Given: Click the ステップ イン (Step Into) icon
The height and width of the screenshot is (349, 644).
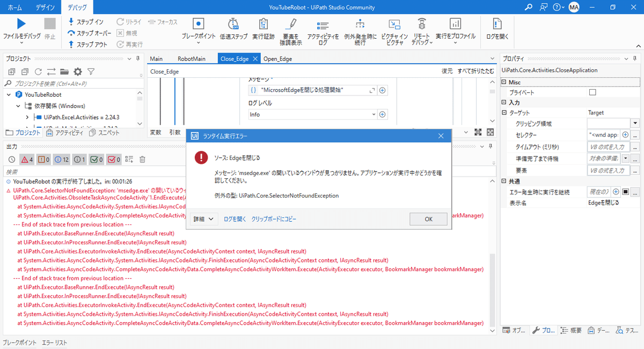Looking at the screenshot, I should [x=71, y=22].
